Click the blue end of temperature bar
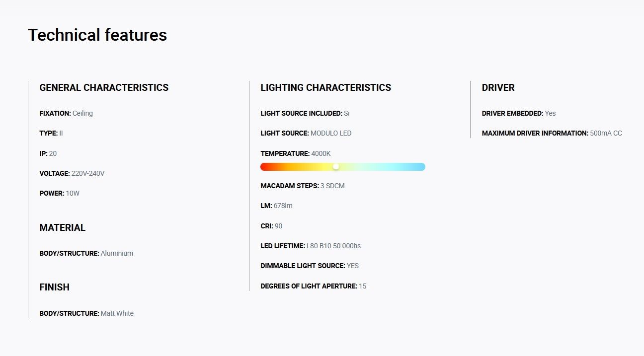Viewport: 644px width, 356px height. coord(421,167)
